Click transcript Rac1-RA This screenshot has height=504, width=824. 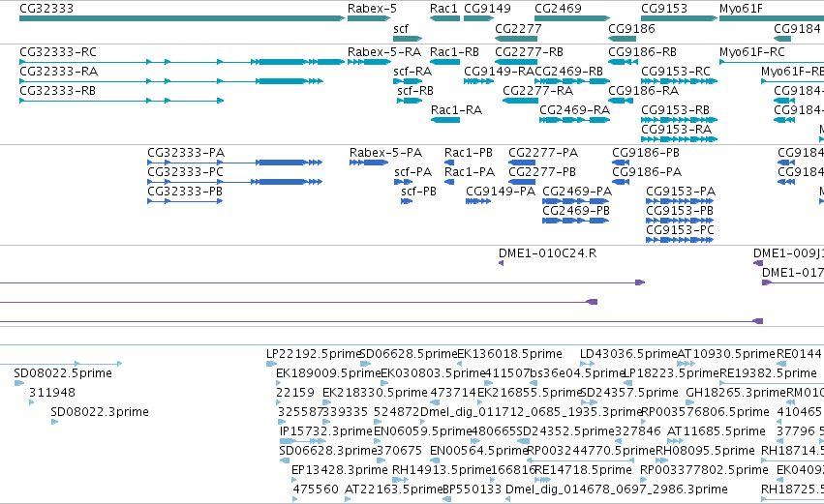click(x=456, y=110)
